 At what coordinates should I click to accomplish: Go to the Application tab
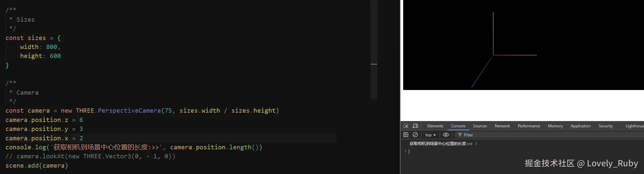click(x=581, y=126)
